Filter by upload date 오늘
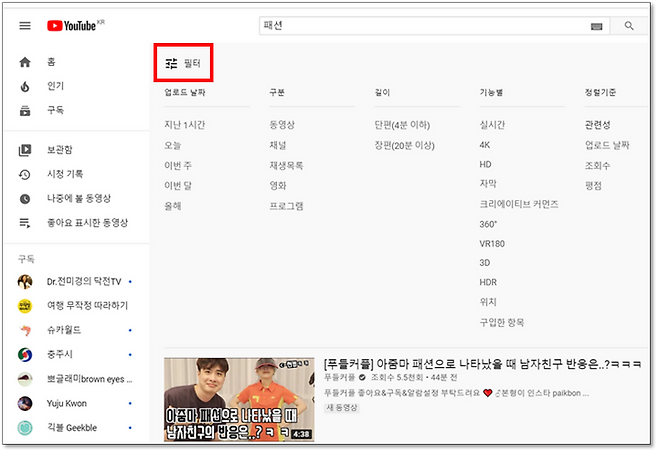 tap(173, 145)
